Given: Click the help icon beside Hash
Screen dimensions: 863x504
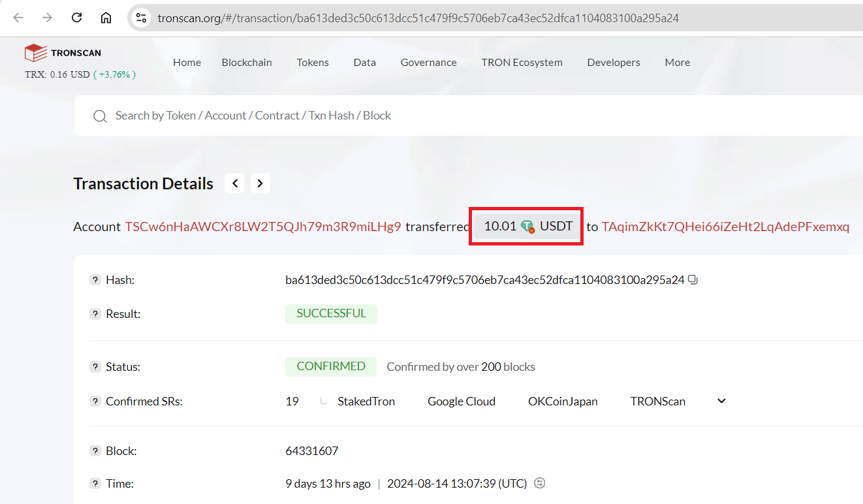Looking at the screenshot, I should click(x=95, y=280).
